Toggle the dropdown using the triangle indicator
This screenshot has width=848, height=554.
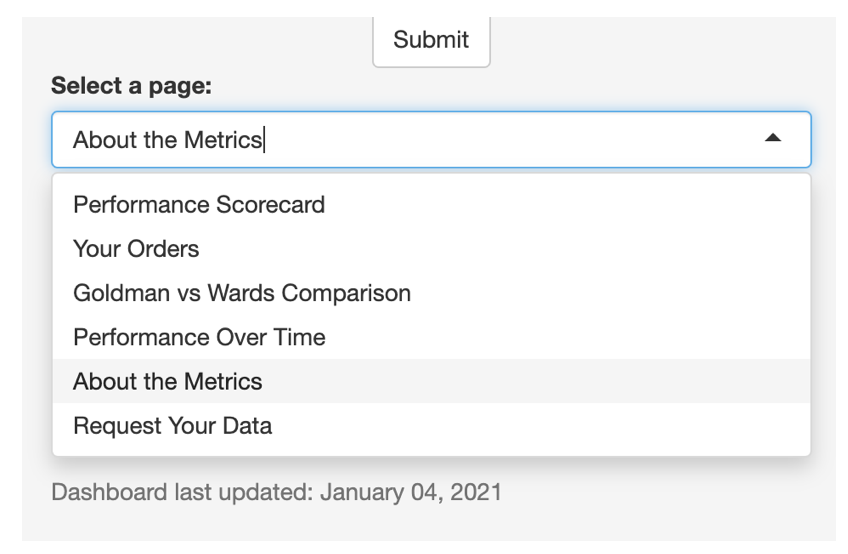click(773, 138)
